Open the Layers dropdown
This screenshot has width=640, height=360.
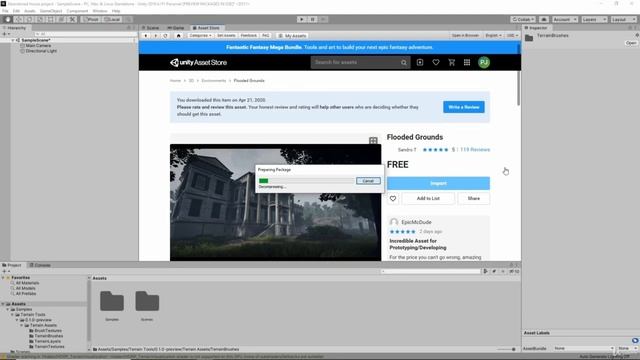coord(594,19)
